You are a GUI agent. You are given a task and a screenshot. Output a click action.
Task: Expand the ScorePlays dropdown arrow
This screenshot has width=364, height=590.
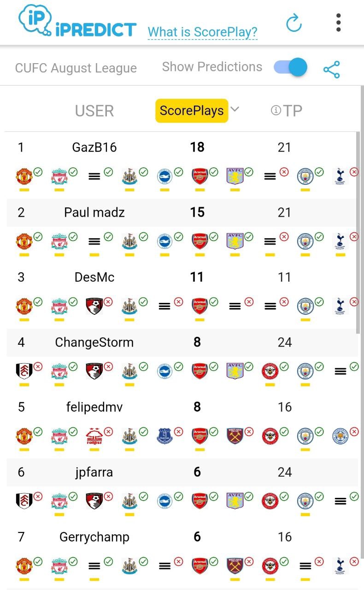click(x=235, y=109)
